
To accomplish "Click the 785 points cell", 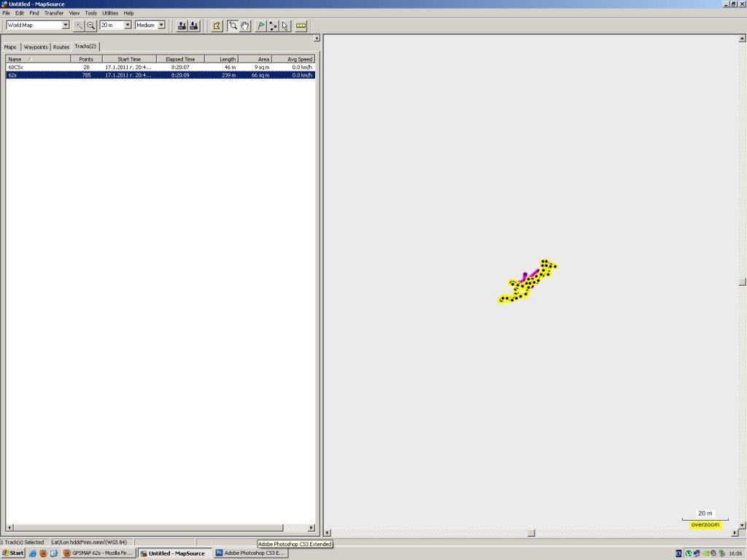I will [x=86, y=75].
